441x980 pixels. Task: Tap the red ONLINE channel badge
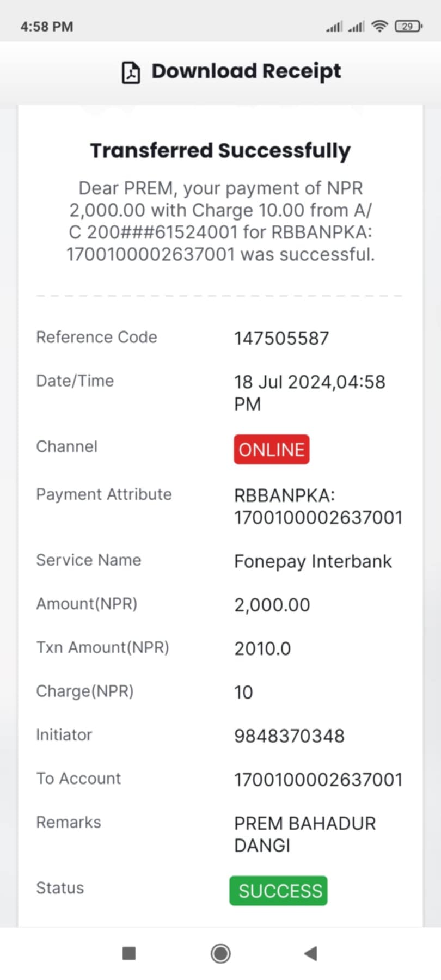point(272,449)
